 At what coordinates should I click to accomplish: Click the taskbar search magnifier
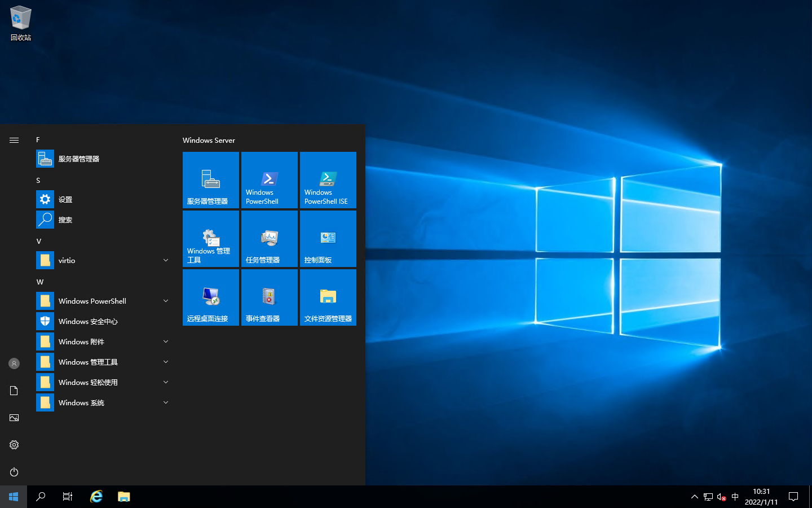coord(41,497)
